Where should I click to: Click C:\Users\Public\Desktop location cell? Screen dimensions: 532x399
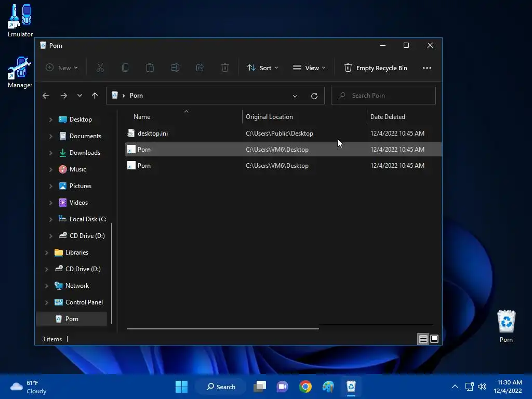coord(279,134)
